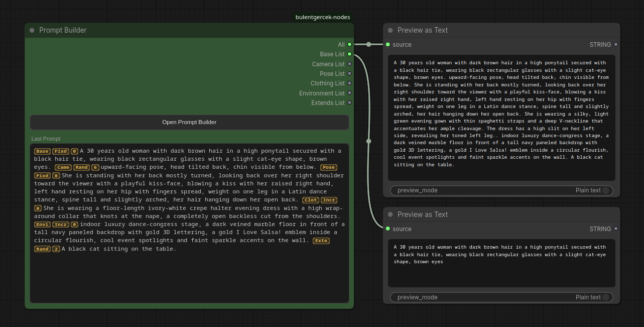The image size is (644, 327).
Task: Click source input socket of the All-connected preview node
Action: click(x=388, y=45)
